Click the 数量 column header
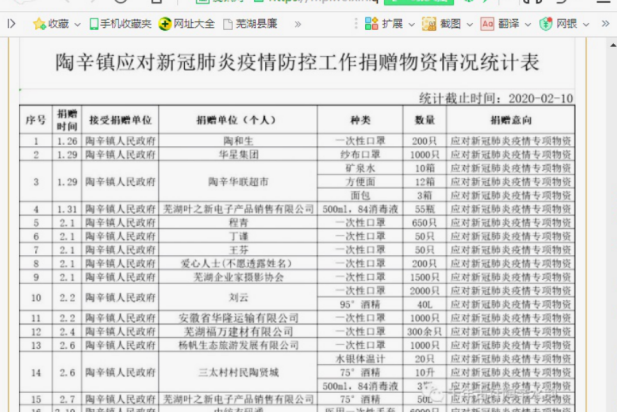Viewport: 617px width, 412px height. coord(425,120)
